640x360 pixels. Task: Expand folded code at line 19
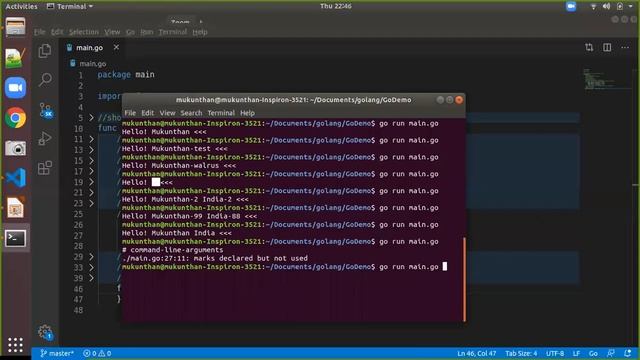91,182
